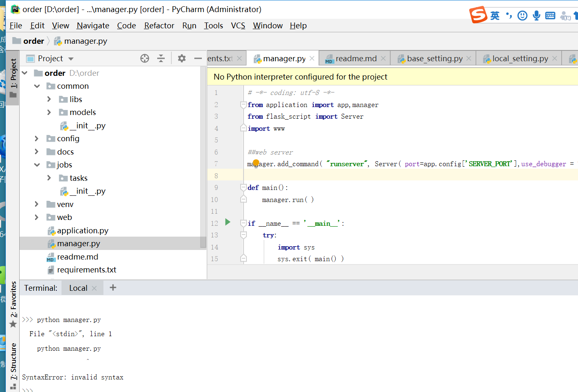Open Project panel settings gear
Viewport: 578px width, 392px height.
[181, 59]
